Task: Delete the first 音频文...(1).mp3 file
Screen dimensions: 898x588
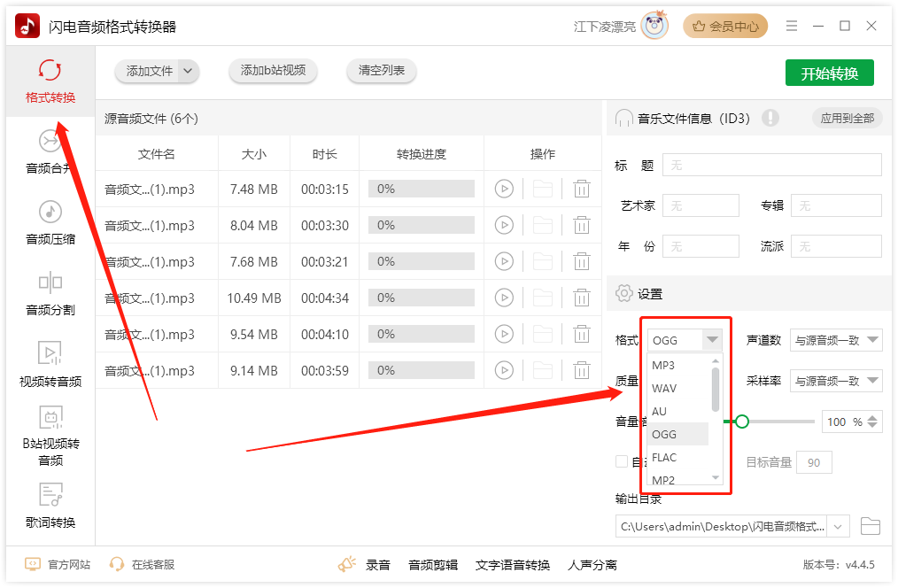Action: [582, 189]
